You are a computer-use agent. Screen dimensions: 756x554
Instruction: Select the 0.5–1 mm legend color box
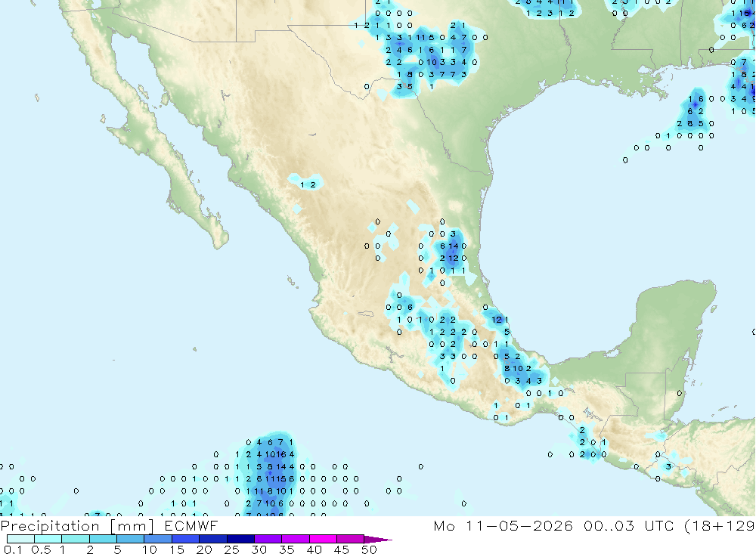48,539
